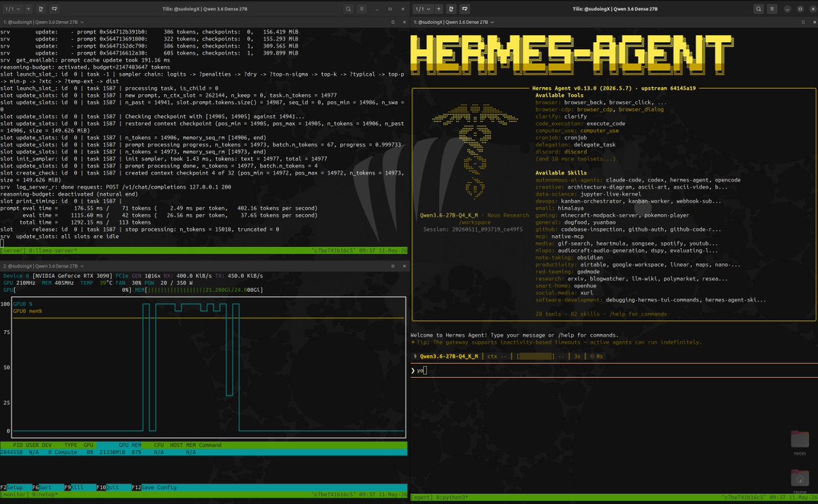This screenshot has height=504, width=818.
Task: Maximize the llama-server Tilix window
Action: 390,9
